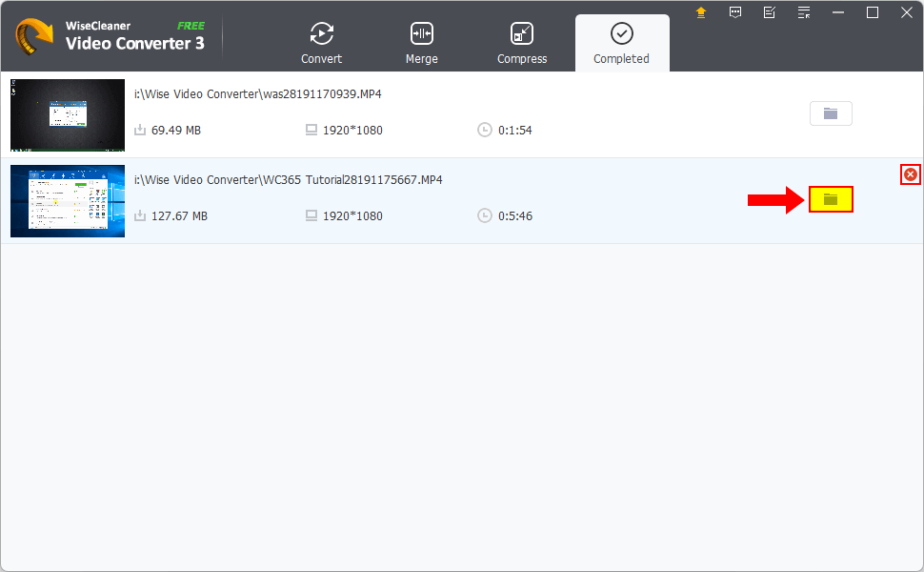Click the WC365 Tutorial video thumbnail
Viewport: 924px width, 572px height.
pos(68,201)
